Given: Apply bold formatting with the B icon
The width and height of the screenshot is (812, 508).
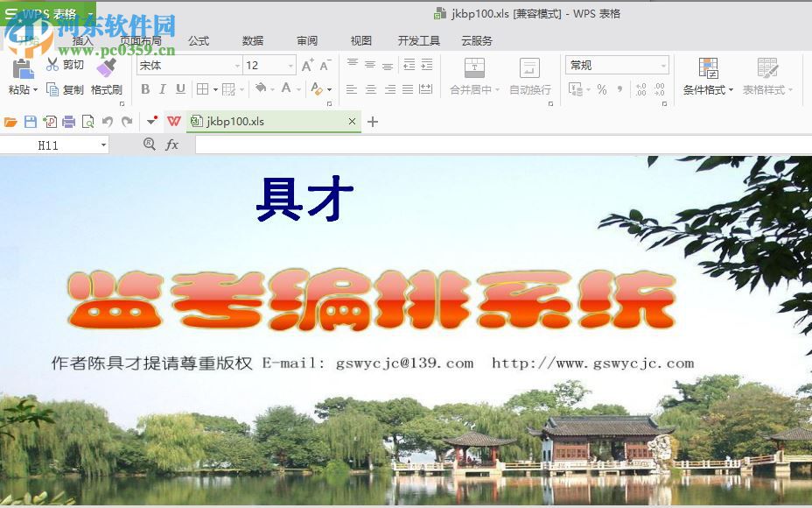Looking at the screenshot, I should coord(145,88).
